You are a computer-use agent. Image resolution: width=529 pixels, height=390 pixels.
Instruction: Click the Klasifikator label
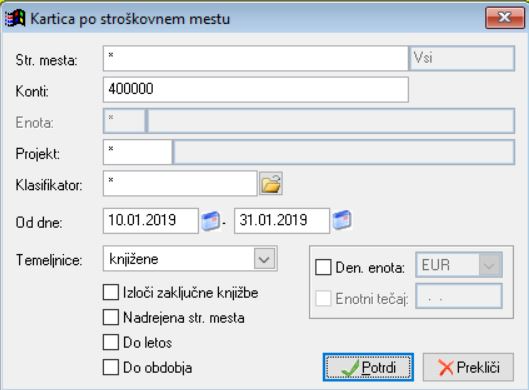(x=49, y=185)
